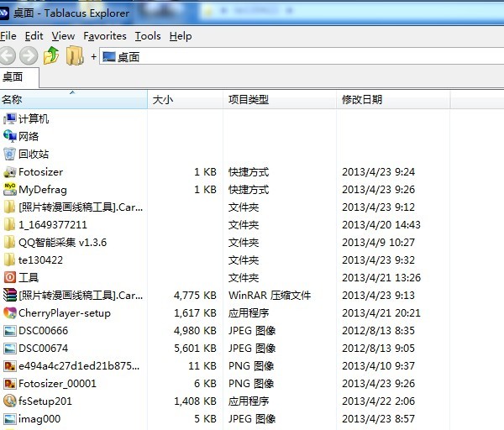The image size is (504, 430).
Task: Add a new tab with plus button
Action: coord(93,57)
